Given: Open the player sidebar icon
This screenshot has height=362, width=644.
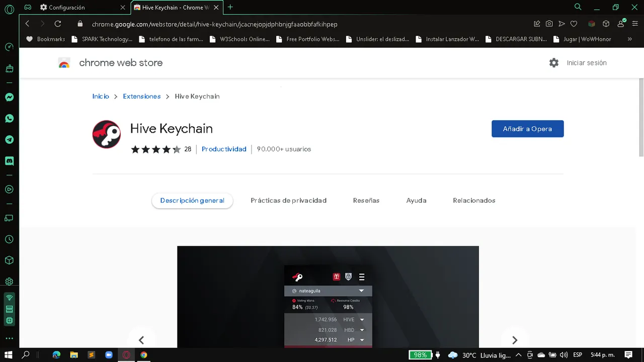Looking at the screenshot, I should point(9,190).
